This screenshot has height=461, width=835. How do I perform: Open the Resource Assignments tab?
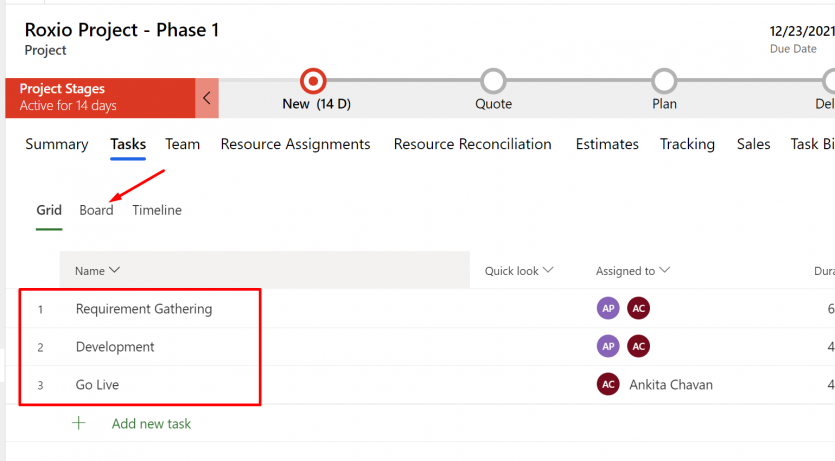295,144
